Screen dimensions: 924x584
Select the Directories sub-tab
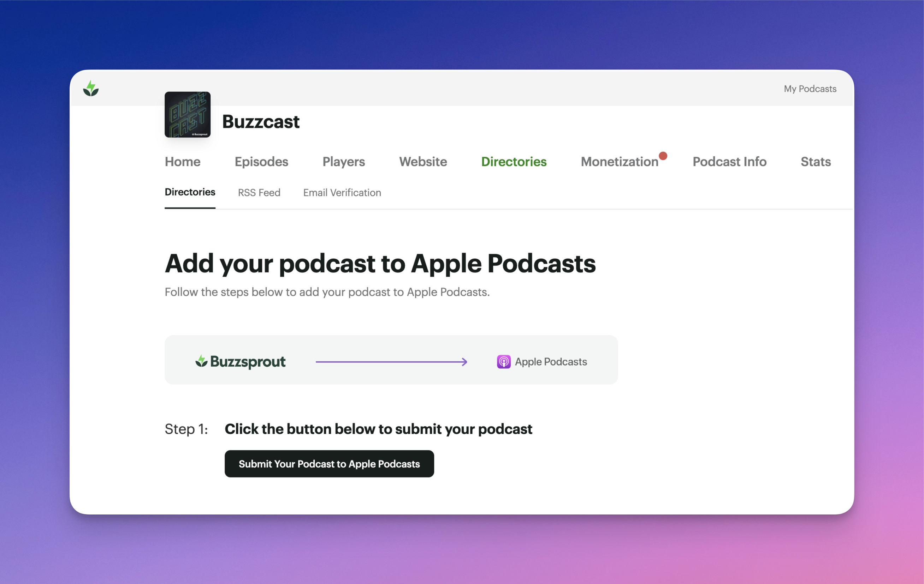point(190,192)
